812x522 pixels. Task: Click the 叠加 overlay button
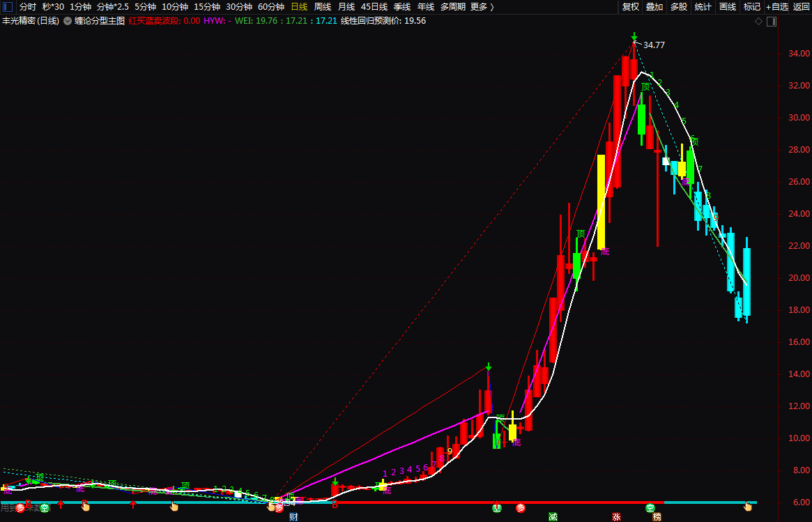(x=654, y=7)
